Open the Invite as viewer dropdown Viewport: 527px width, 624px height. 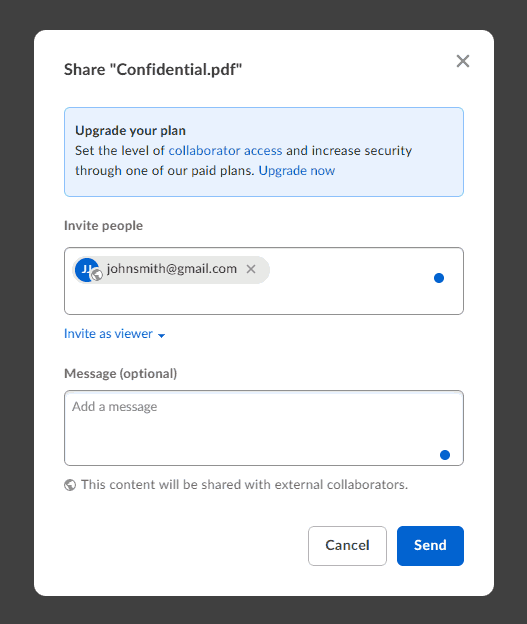tap(115, 333)
